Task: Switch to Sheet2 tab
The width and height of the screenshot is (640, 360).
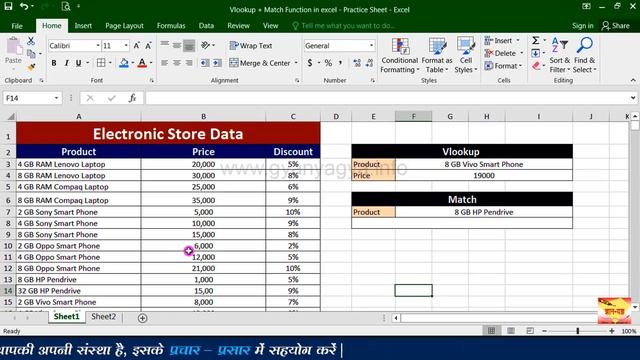Action: pos(103,317)
